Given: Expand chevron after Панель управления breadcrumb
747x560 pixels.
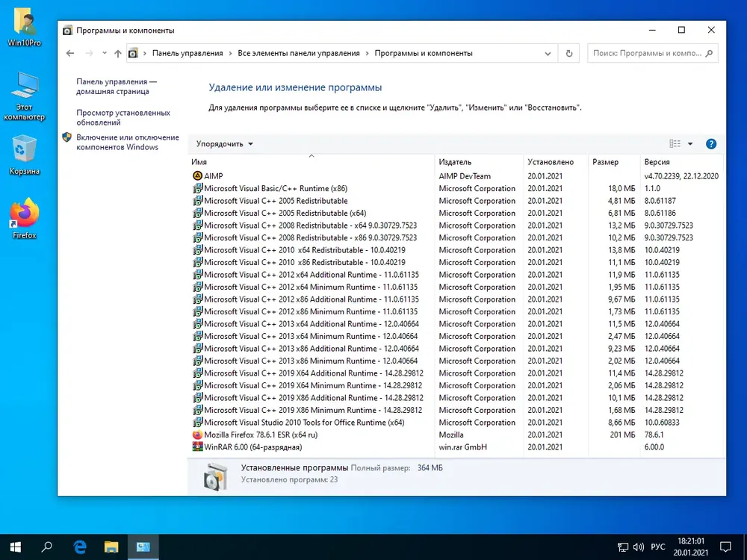Looking at the screenshot, I should click(230, 53).
